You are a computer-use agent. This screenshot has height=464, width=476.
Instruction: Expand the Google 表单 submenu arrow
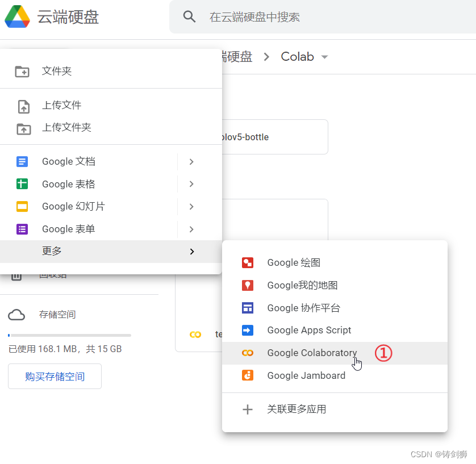point(191,229)
